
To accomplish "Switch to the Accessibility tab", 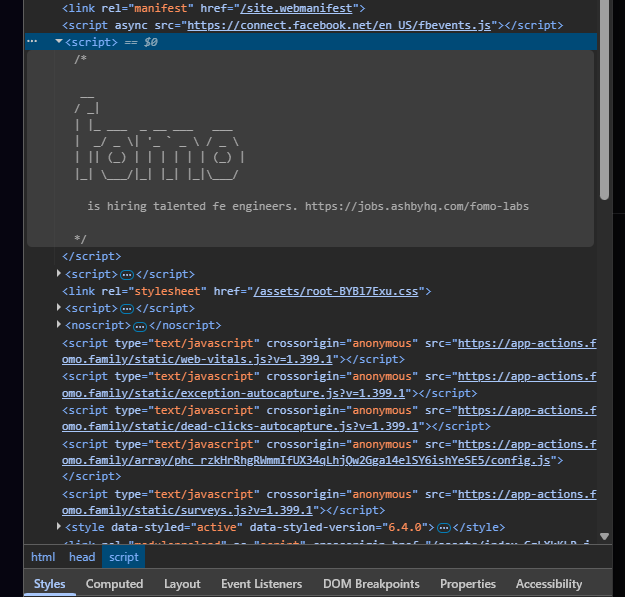I will (549, 584).
